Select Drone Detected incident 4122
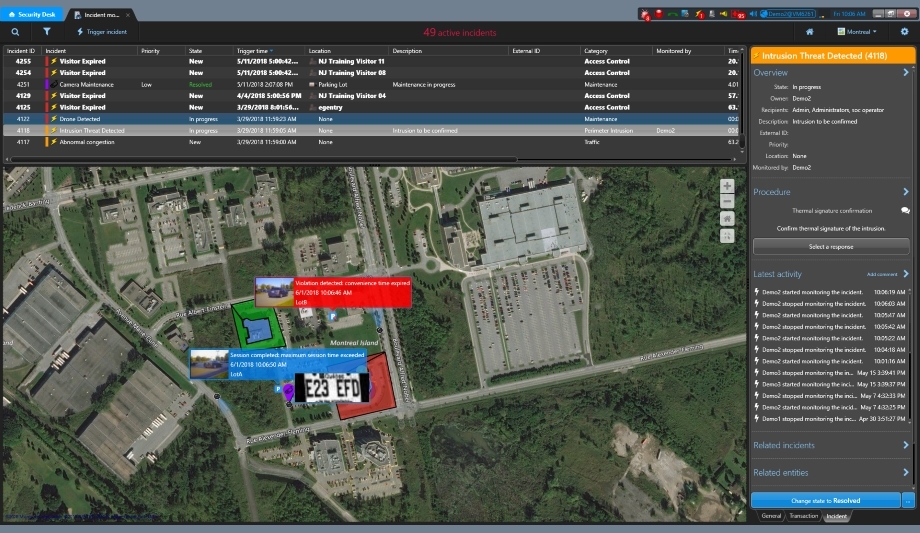The height and width of the screenshot is (533, 920). 372,119
